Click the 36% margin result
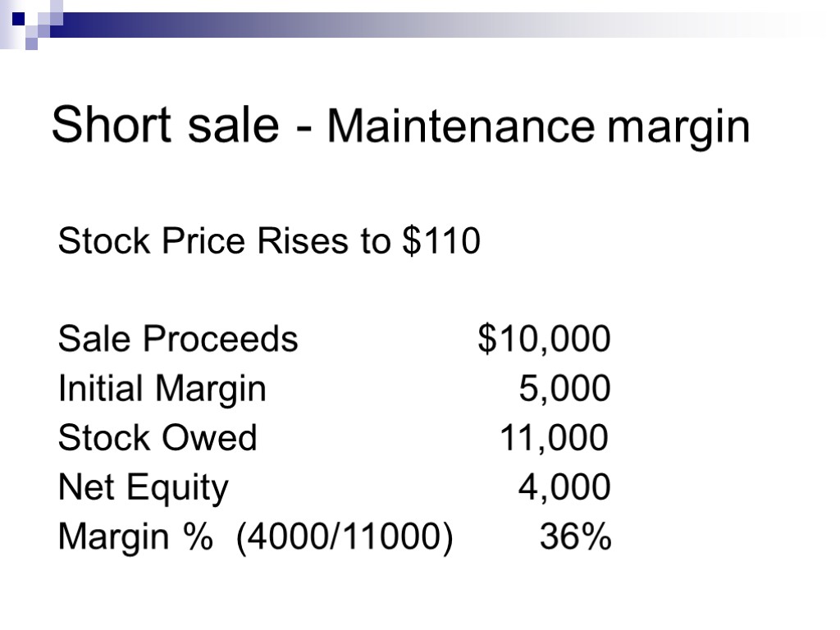This screenshot has height=630, width=840. pyautogui.click(x=575, y=538)
